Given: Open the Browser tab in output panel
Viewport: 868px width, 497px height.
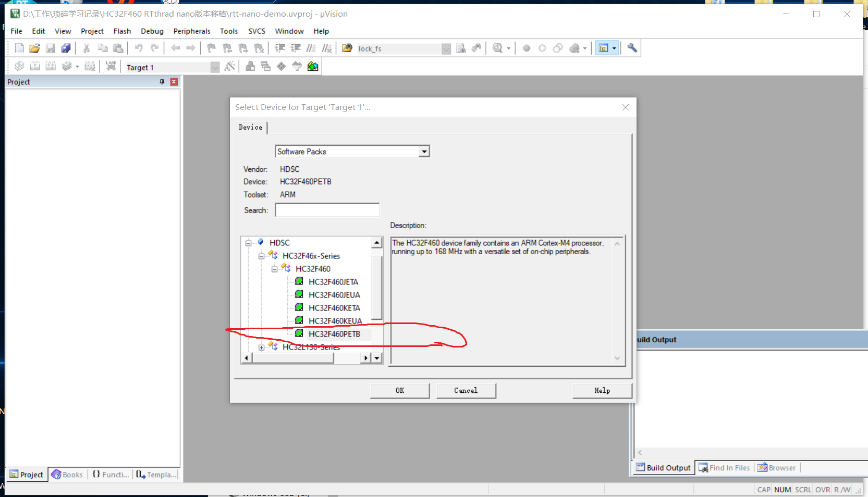Looking at the screenshot, I should pos(777,468).
